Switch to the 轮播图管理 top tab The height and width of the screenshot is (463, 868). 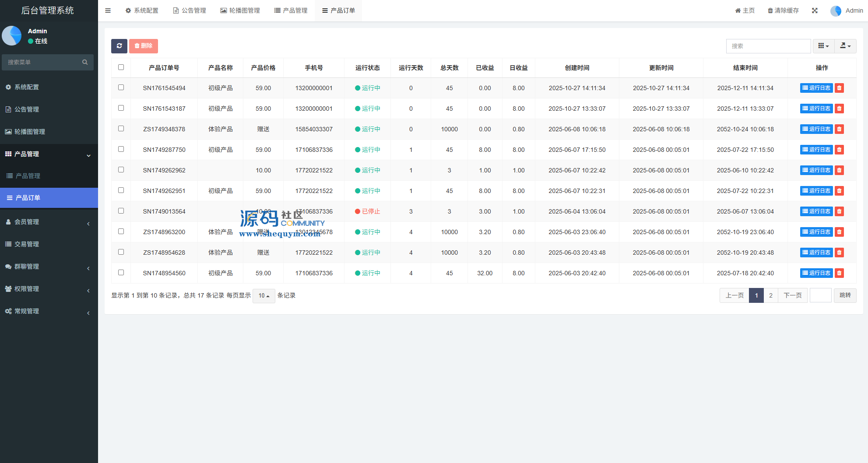240,11
